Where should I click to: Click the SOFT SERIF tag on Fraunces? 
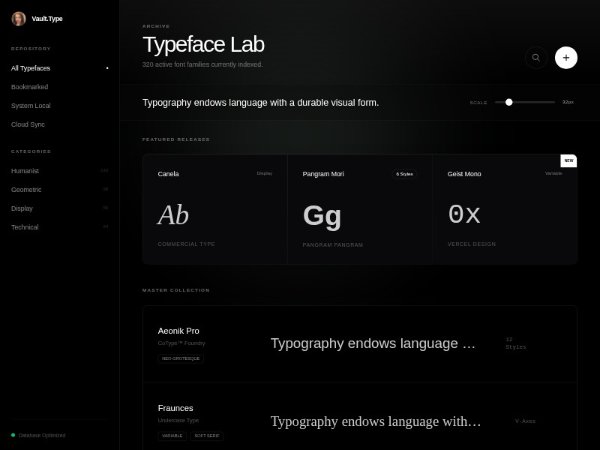[207, 436]
